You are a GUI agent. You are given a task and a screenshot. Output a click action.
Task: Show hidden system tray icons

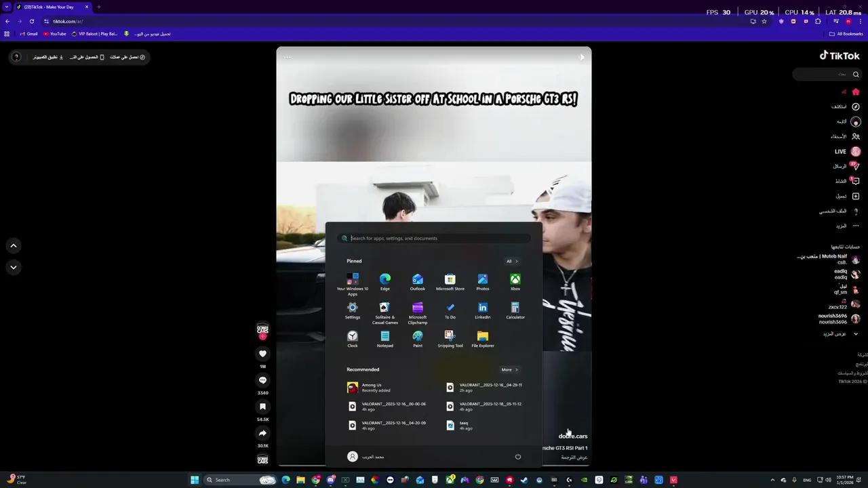772,480
